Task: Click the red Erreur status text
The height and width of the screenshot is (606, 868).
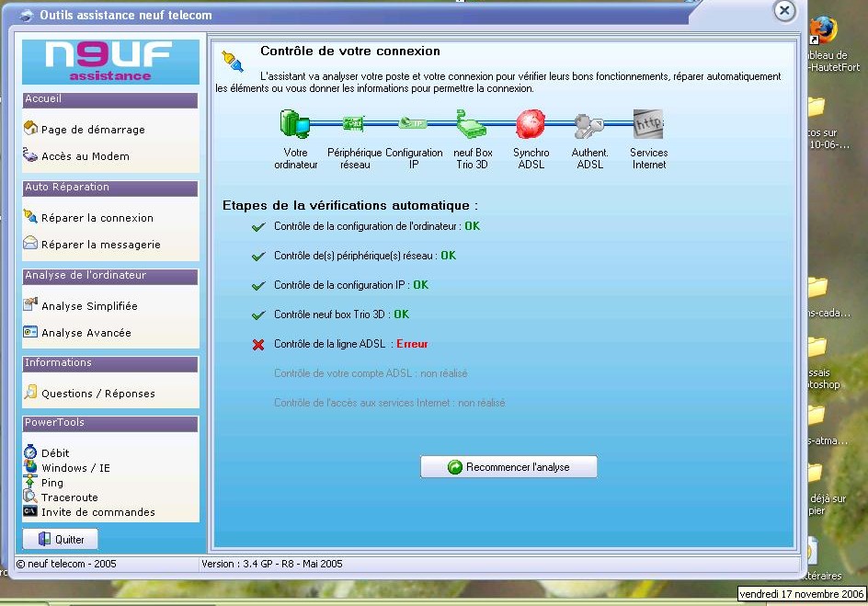Action: tap(412, 344)
